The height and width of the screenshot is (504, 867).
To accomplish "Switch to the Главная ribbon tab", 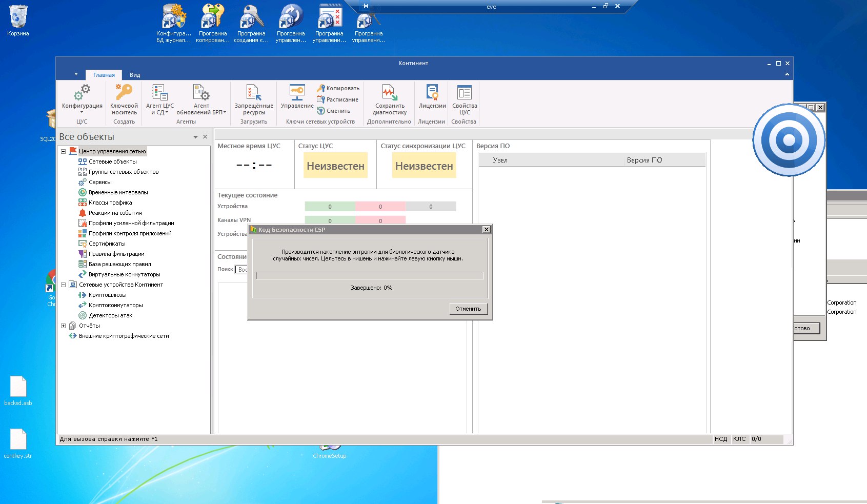I will click(x=104, y=75).
